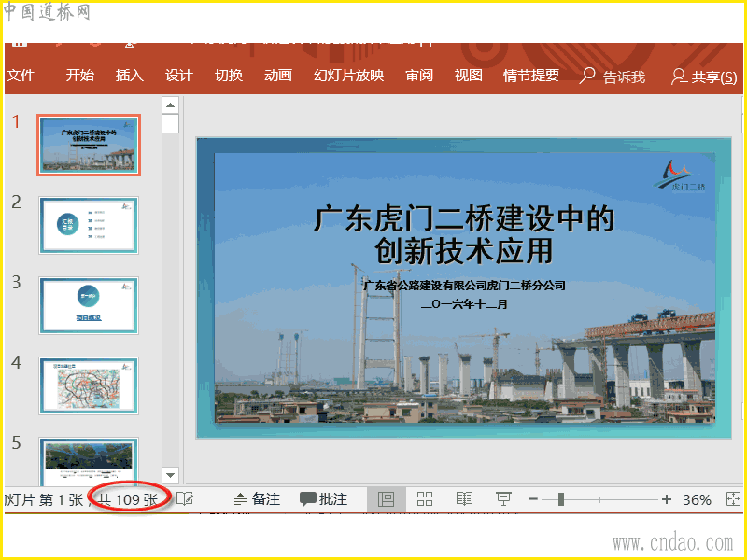Click the 虎门二桥 logo on slide
This screenshot has width=747, height=560.
pyautogui.click(x=682, y=175)
